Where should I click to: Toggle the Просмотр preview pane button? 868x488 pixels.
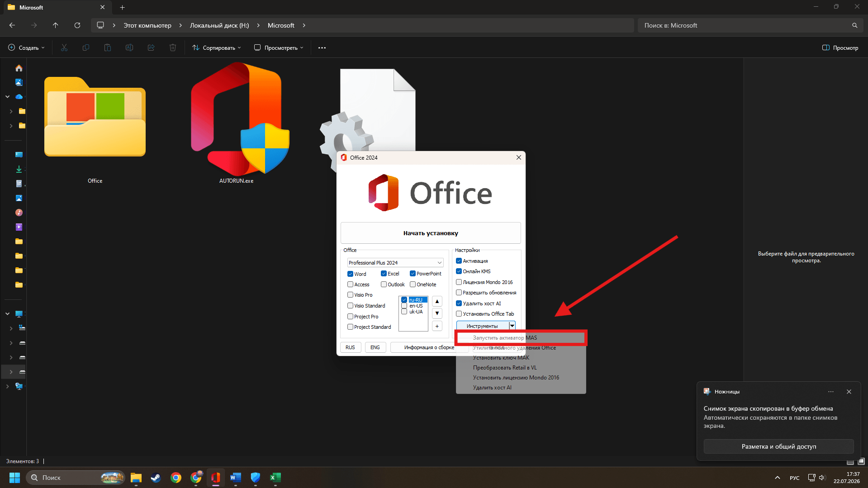click(x=840, y=47)
